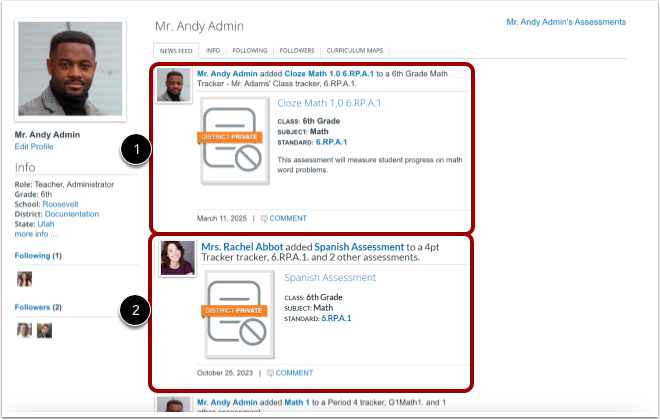Viewport: 660px width, 420px height.
Task: Click the Spanish Assessment District Private icon
Action: [239, 314]
